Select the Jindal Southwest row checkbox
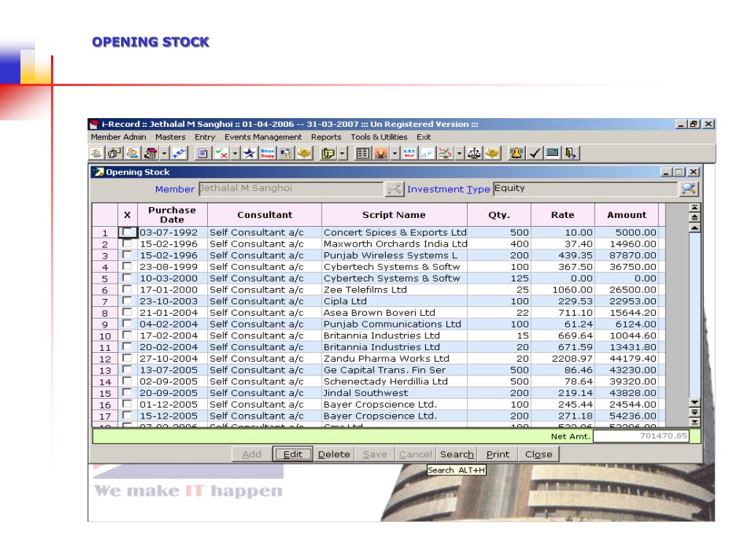This screenshot has width=747, height=560. point(127,392)
